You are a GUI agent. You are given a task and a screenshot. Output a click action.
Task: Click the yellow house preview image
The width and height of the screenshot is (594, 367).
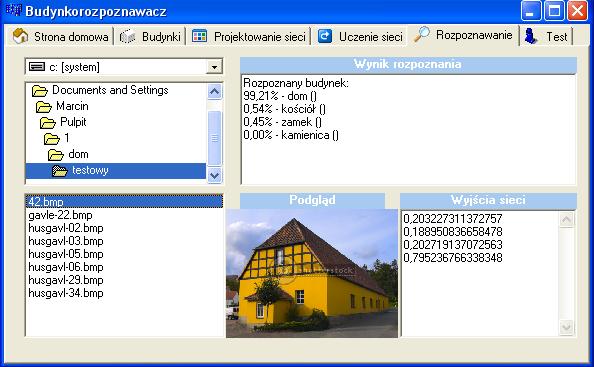(x=312, y=273)
